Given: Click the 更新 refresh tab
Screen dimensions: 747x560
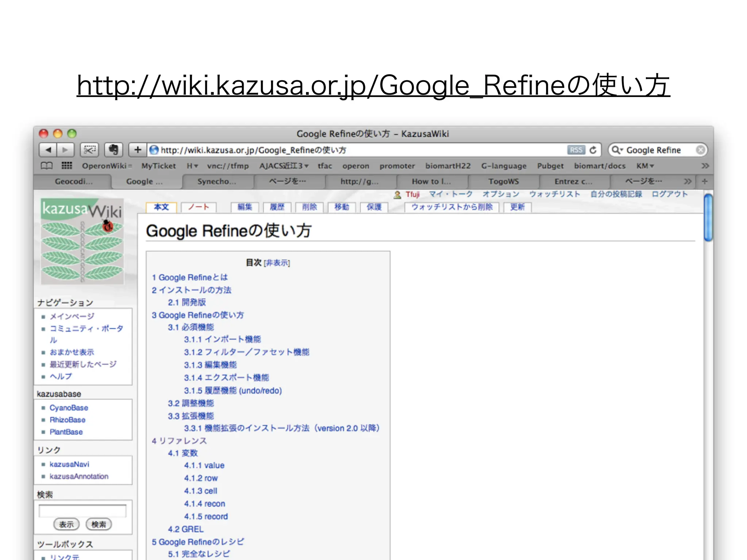Looking at the screenshot, I should pyautogui.click(x=517, y=207).
